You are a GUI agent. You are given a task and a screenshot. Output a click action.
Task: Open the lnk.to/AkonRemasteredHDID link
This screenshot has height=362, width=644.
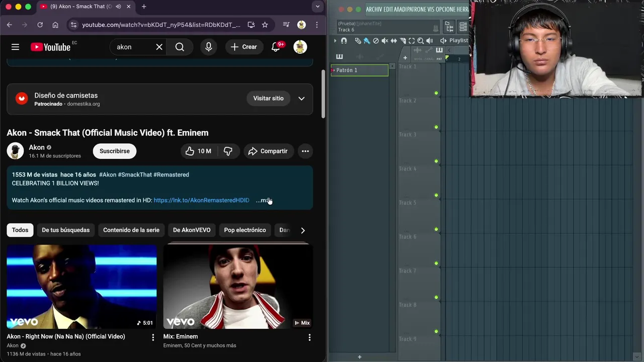pyautogui.click(x=201, y=200)
